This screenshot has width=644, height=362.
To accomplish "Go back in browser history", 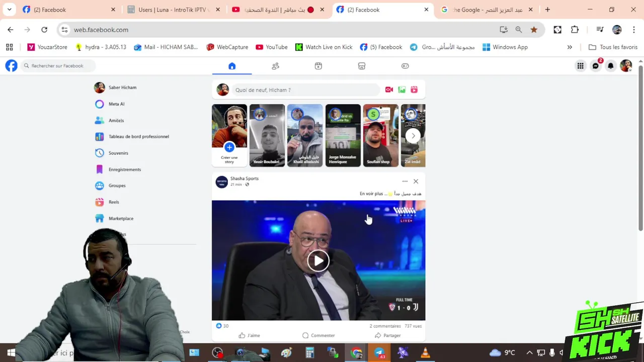I will tap(11, 30).
